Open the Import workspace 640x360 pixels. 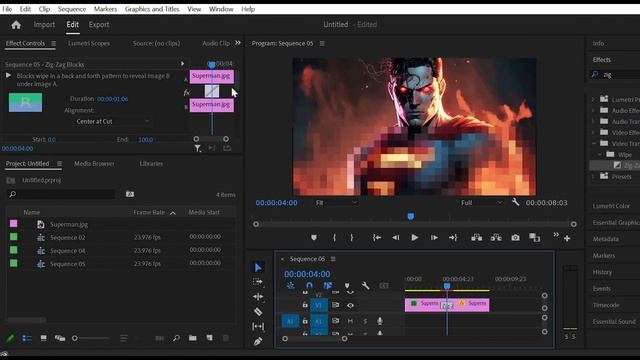coord(44,24)
